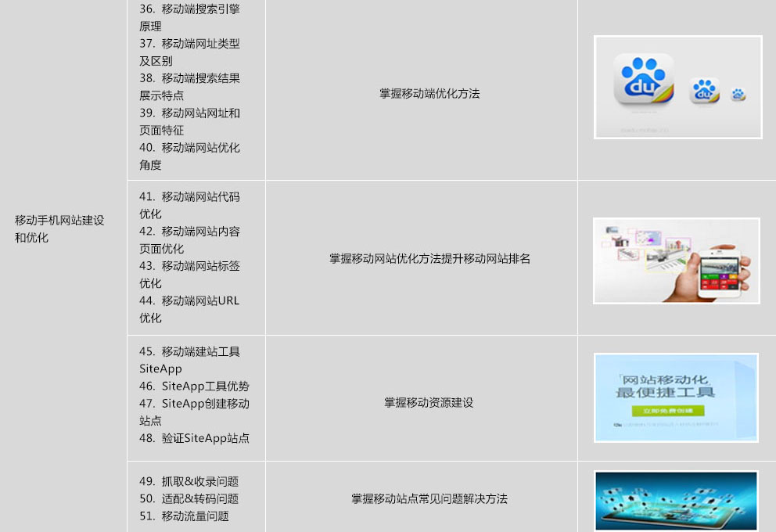Select the 移动手机网站建设和优化 category cell

point(59,229)
